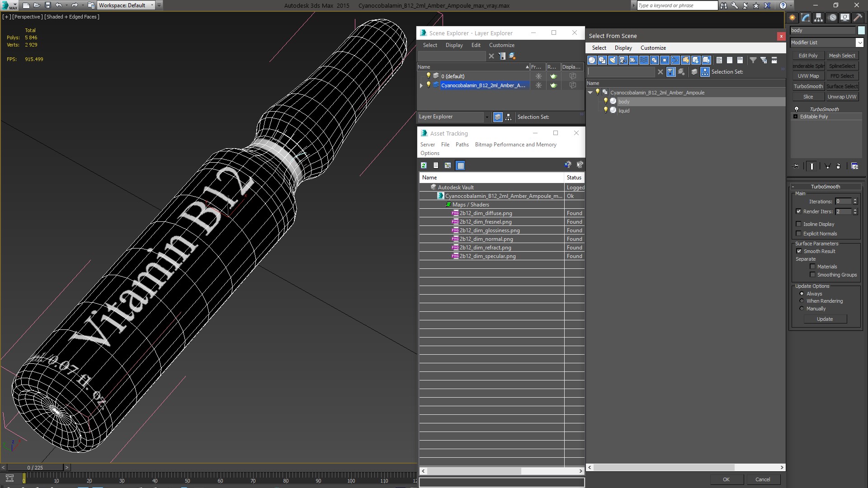Switch Asset Tracking to table view icon
The width and height of the screenshot is (868, 488).
click(x=460, y=165)
